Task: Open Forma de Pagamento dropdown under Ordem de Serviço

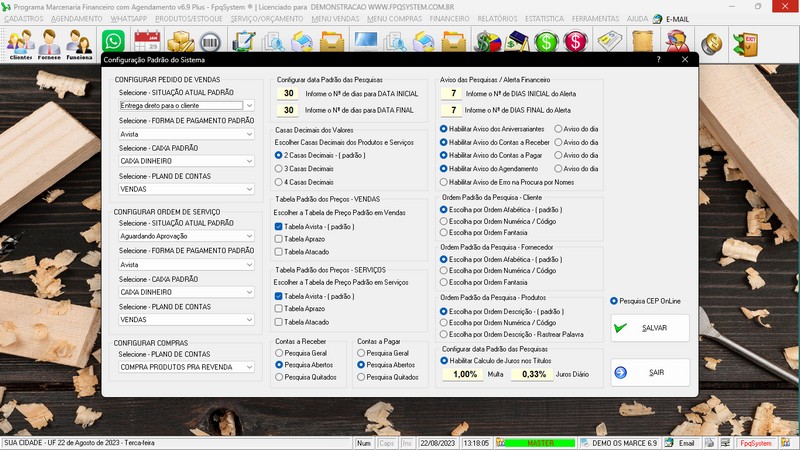Action: coord(249,265)
